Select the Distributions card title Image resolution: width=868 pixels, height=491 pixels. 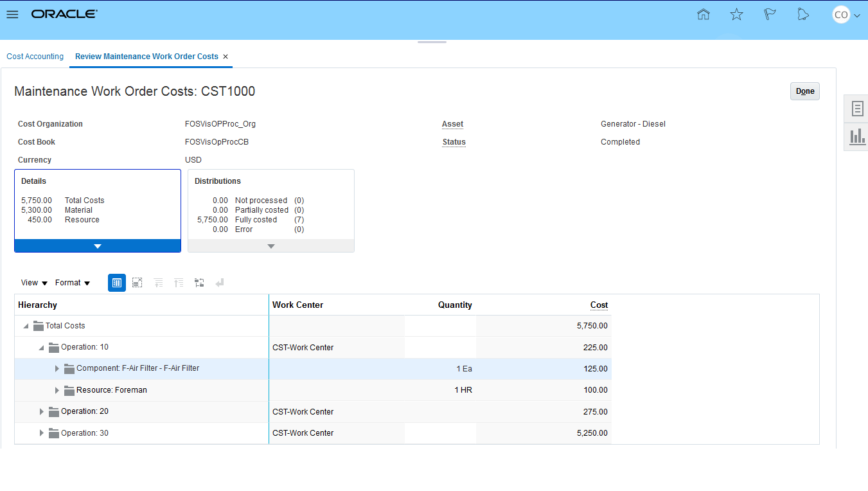(218, 181)
